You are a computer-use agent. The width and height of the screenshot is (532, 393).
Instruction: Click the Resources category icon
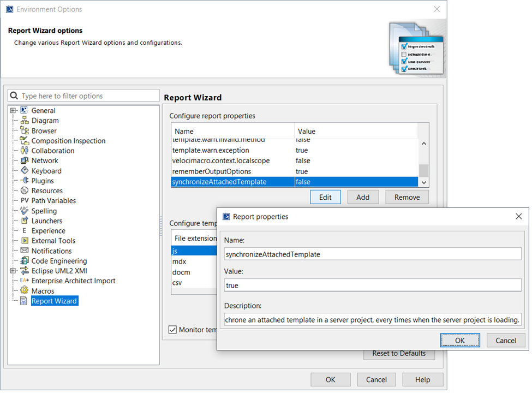25,190
